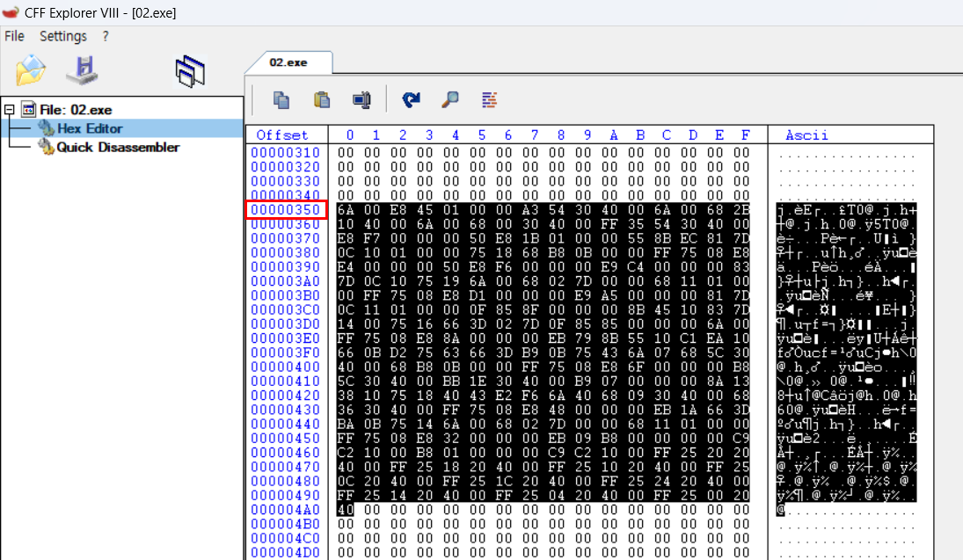963x560 pixels.
Task: Click offset 000004C0 row label
Action: click(x=286, y=539)
